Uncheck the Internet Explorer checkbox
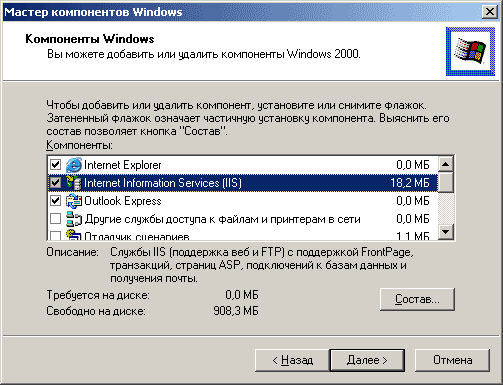503x385 pixels. point(55,165)
